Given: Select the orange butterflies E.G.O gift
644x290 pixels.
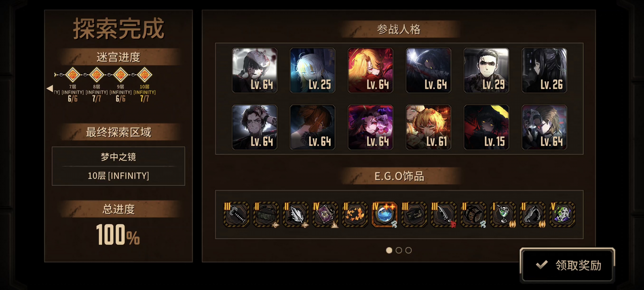Looking at the screenshot, I should coord(355,214).
